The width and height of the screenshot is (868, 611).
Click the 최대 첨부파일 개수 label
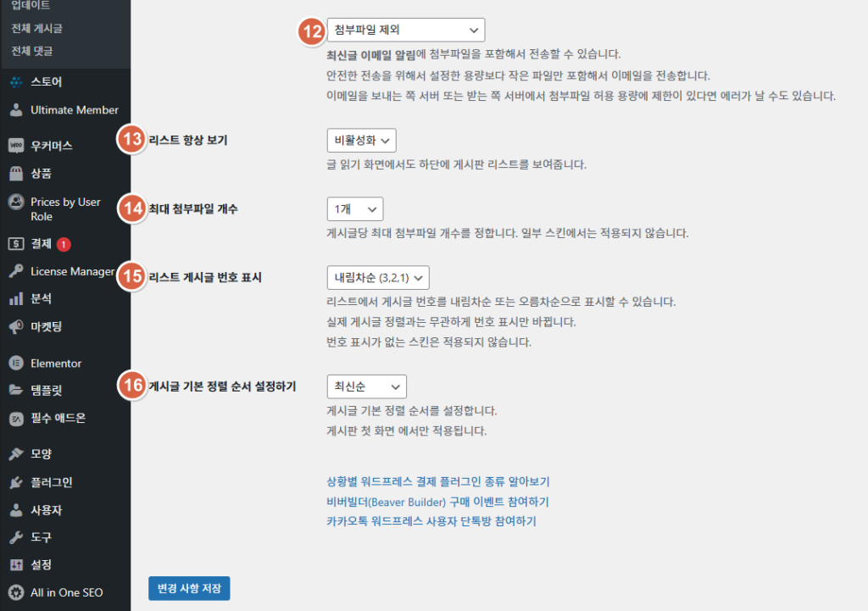193,208
